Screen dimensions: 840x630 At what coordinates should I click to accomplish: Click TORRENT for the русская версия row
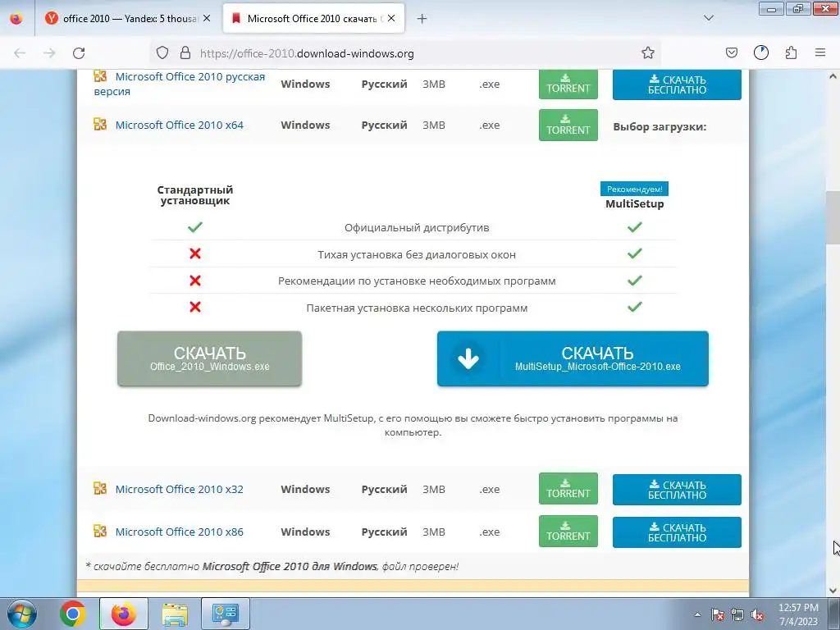[x=568, y=84]
